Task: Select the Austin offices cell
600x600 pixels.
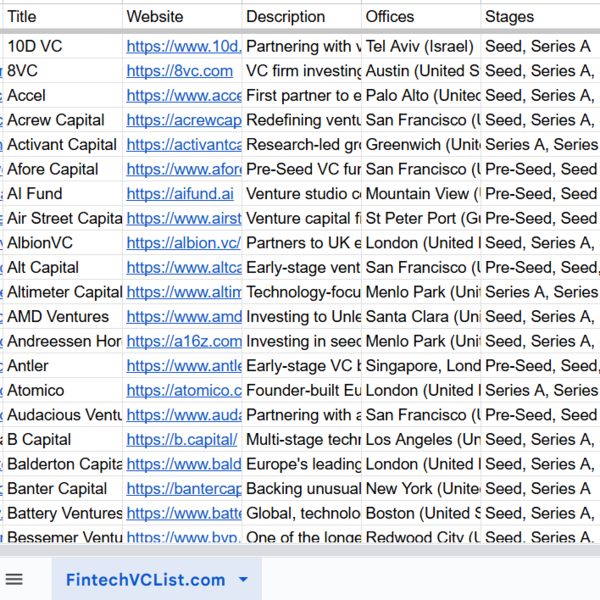Action: pos(421,71)
